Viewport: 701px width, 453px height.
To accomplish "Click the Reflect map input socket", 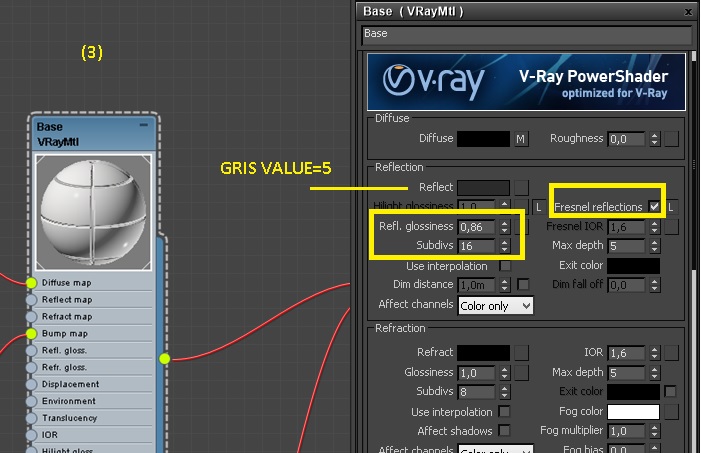I will tap(31, 300).
